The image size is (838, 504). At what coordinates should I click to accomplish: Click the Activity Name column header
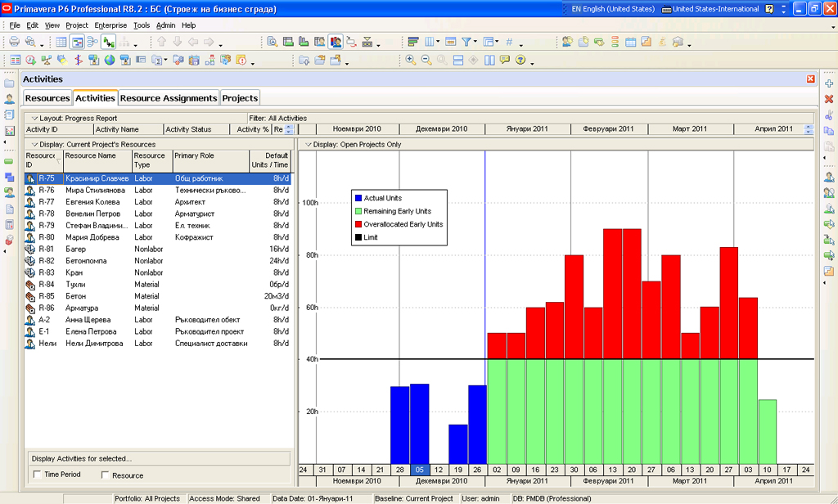pyautogui.click(x=128, y=129)
